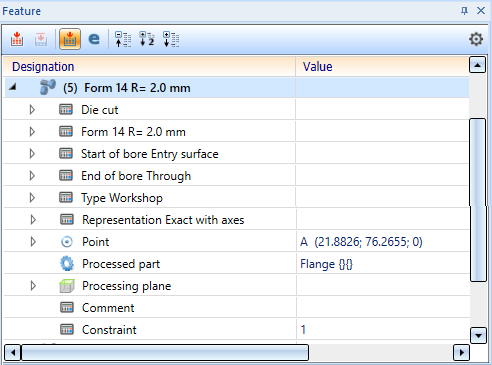Viewport: 492px width, 365px height.
Task: Select the Type Workshop row
Action: point(236,198)
